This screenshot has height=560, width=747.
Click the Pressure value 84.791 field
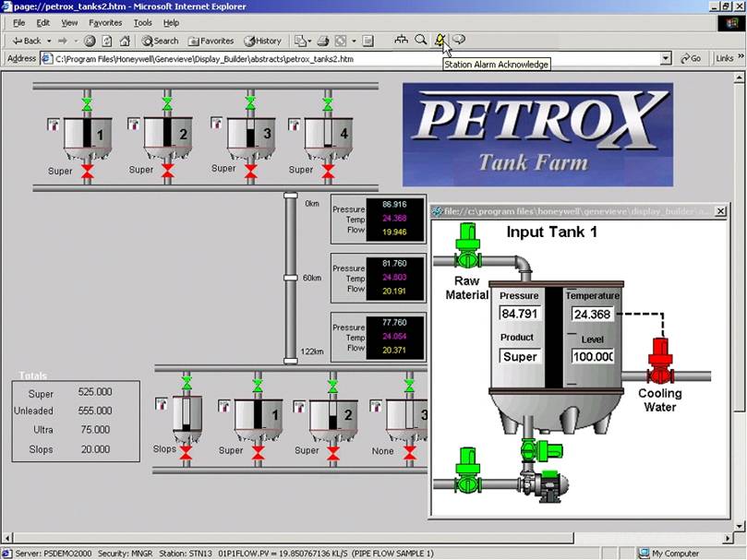point(519,314)
